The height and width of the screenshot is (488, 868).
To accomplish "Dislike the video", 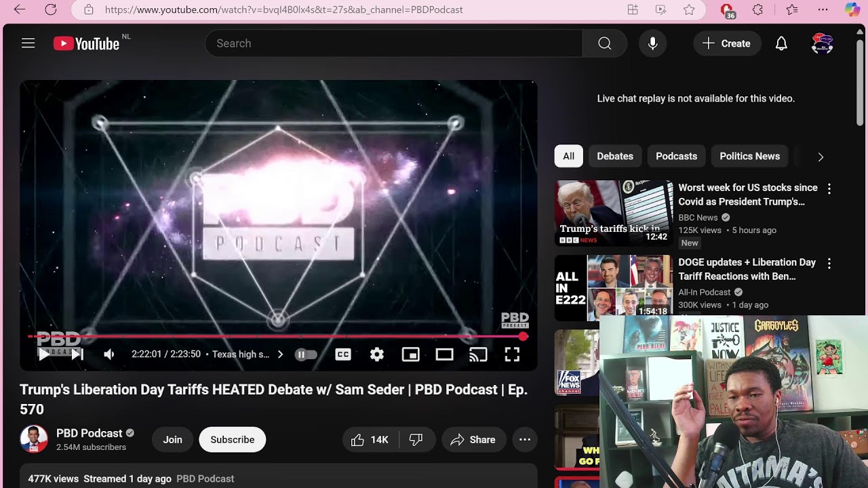I will pyautogui.click(x=416, y=440).
